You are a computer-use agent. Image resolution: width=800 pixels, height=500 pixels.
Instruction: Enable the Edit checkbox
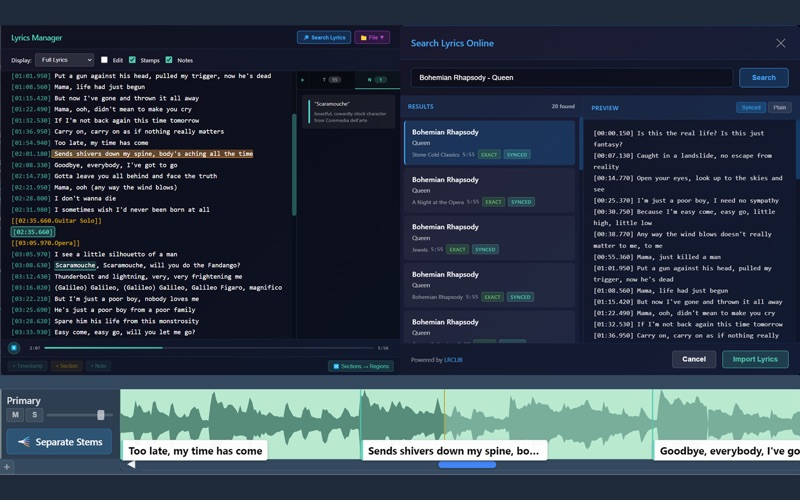(x=104, y=60)
